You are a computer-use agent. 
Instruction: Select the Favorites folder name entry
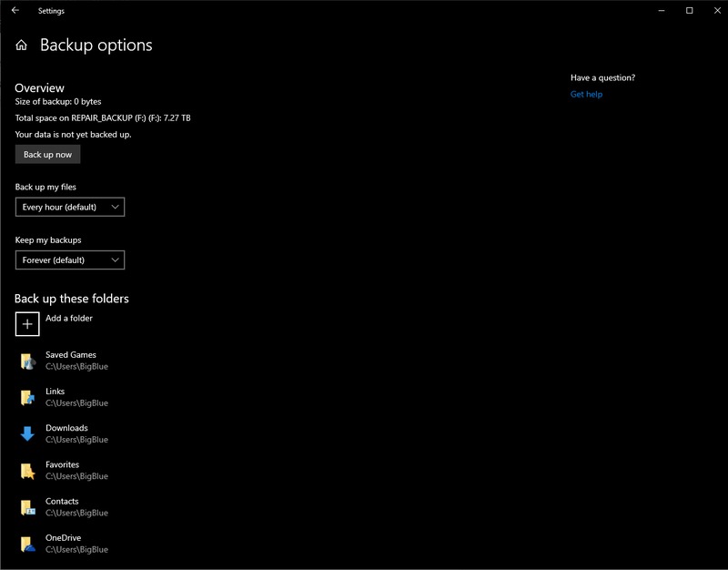coord(62,465)
